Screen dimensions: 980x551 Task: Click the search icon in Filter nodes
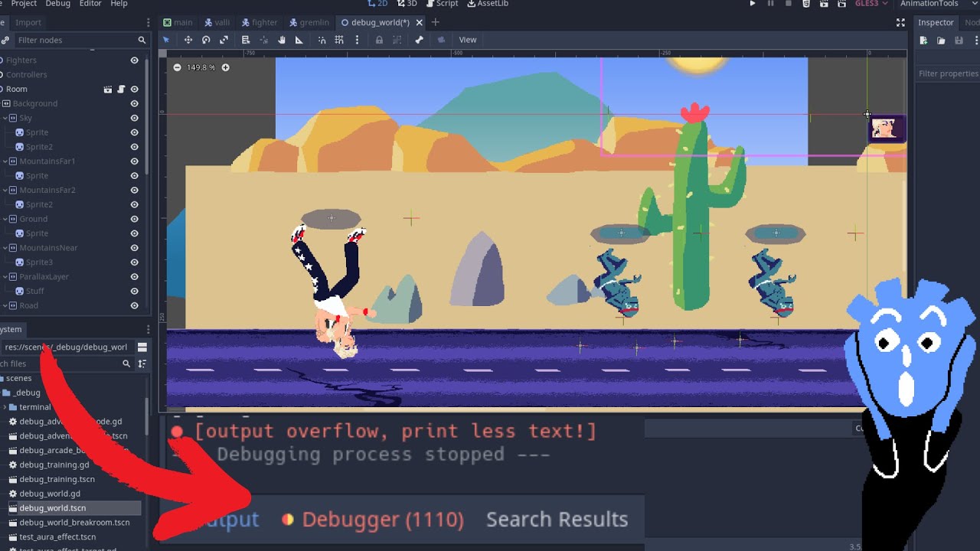click(142, 40)
